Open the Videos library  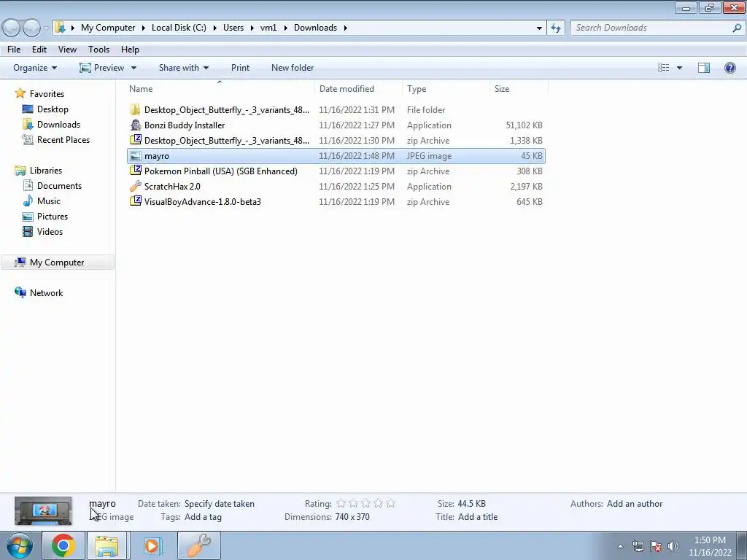pos(50,231)
